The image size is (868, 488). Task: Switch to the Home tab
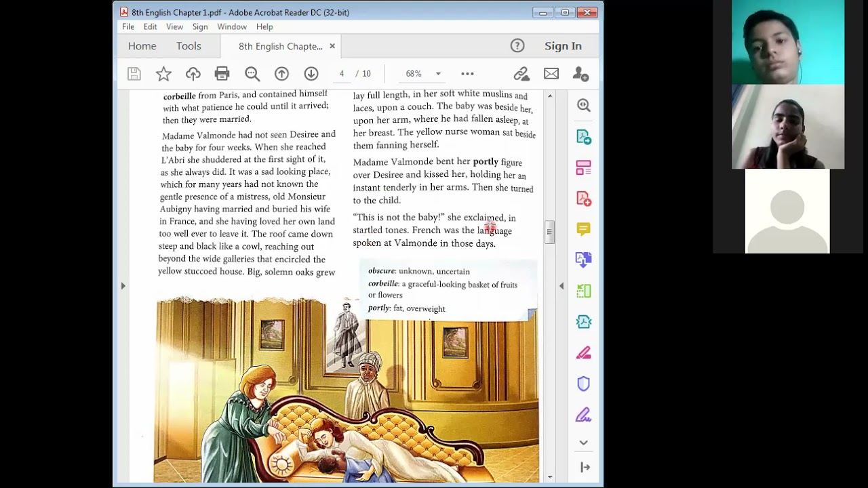click(142, 46)
